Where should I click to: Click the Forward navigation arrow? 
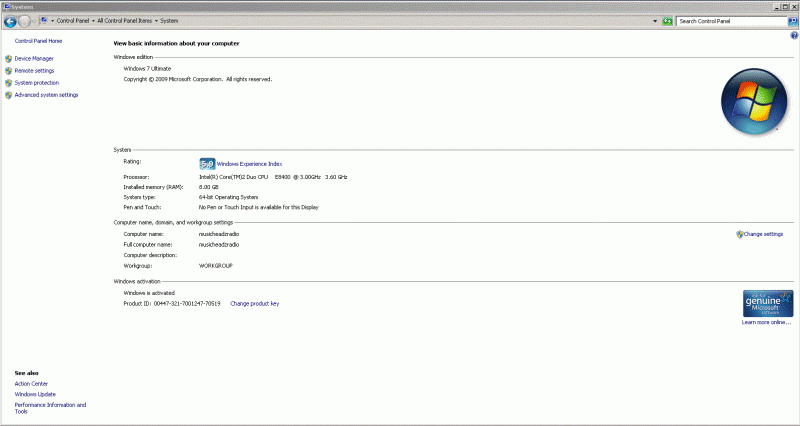(x=24, y=21)
